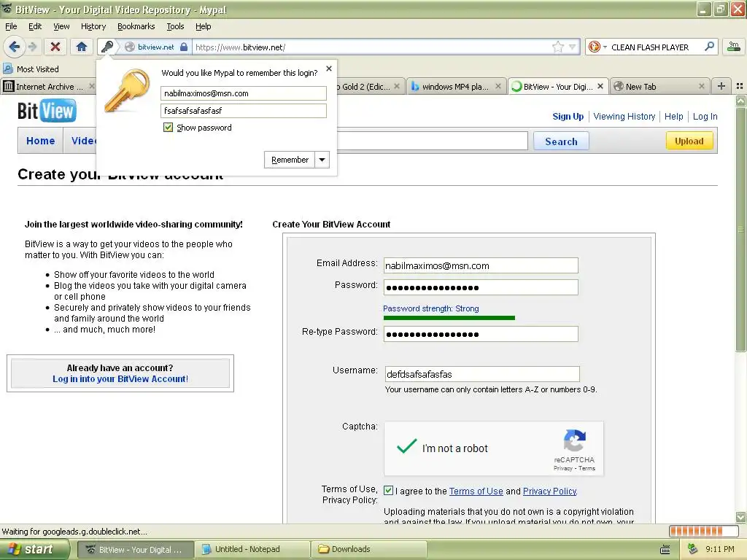Click the BitView search input field

[x=432, y=141]
